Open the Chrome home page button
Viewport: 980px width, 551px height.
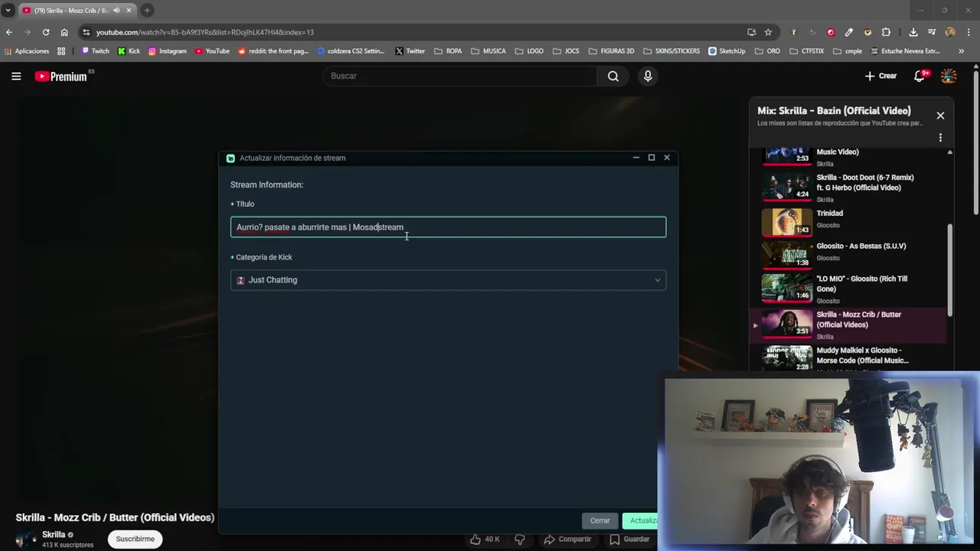[64, 32]
